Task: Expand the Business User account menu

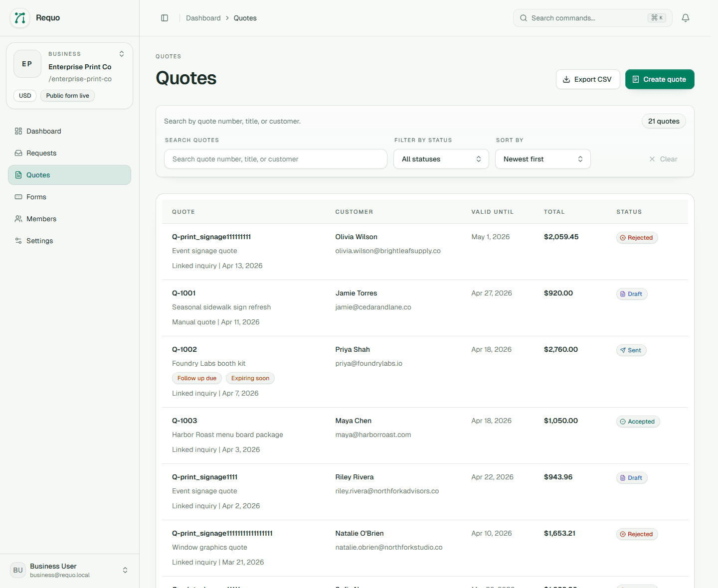Action: (x=125, y=570)
